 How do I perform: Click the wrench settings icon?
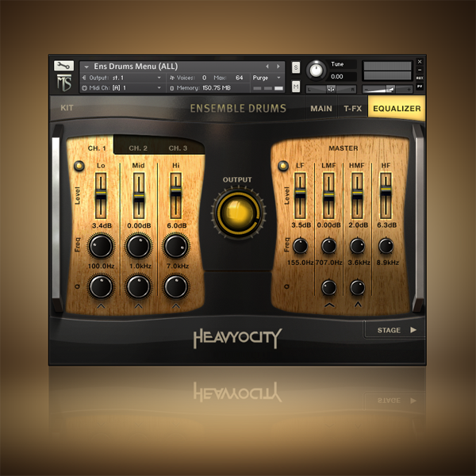click(64, 66)
